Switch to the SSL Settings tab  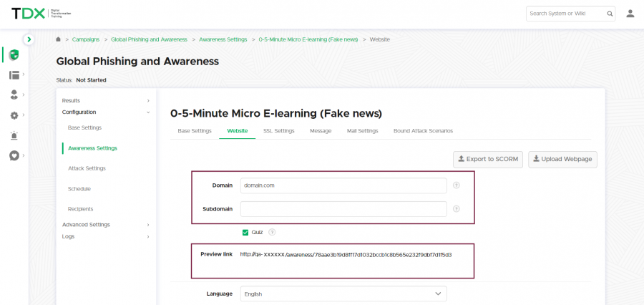click(x=278, y=131)
